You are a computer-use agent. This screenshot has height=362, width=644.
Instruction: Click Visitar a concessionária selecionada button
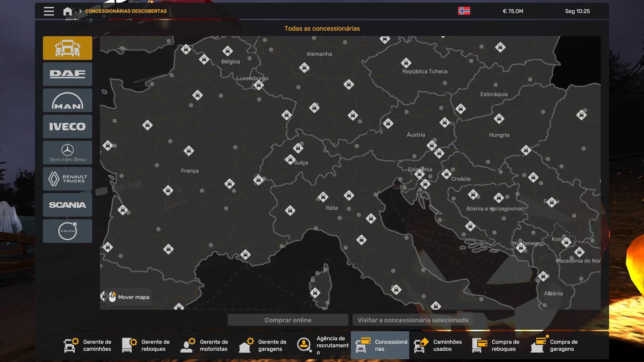click(413, 320)
